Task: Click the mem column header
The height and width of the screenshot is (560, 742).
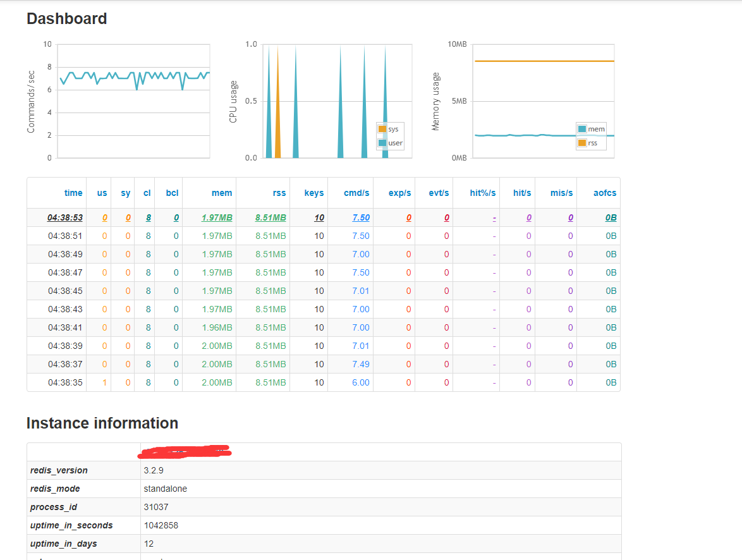Action: [222, 193]
